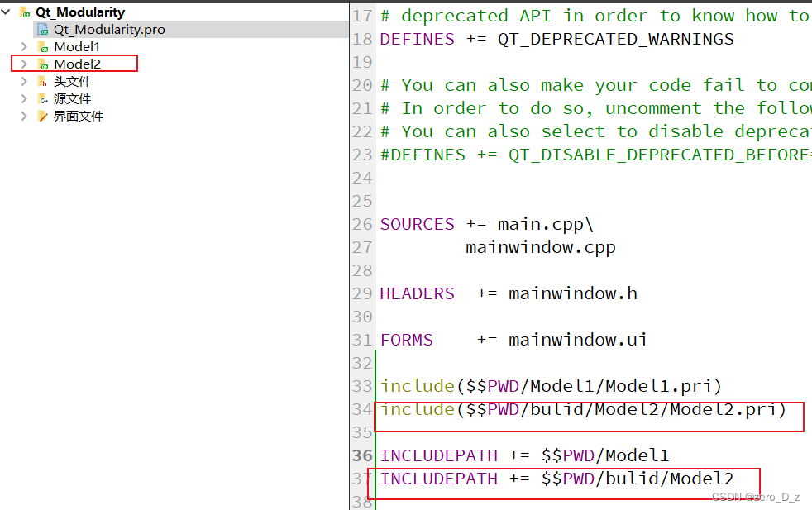Screen dimensions: 812x510
Task: Click the Qt_Modularity project folder icon
Action: (x=24, y=12)
